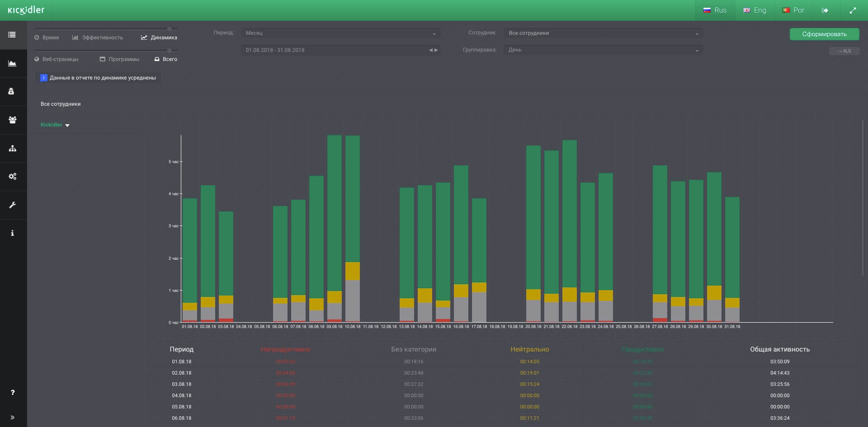Click the Продуктивно column header
Image resolution: width=868 pixels, height=427 pixels.
(x=642, y=349)
